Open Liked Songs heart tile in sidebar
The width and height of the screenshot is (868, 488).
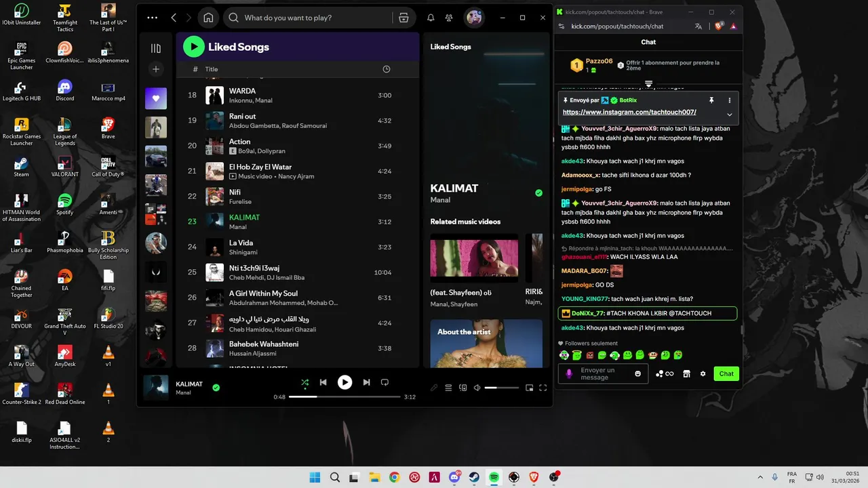coord(156,98)
